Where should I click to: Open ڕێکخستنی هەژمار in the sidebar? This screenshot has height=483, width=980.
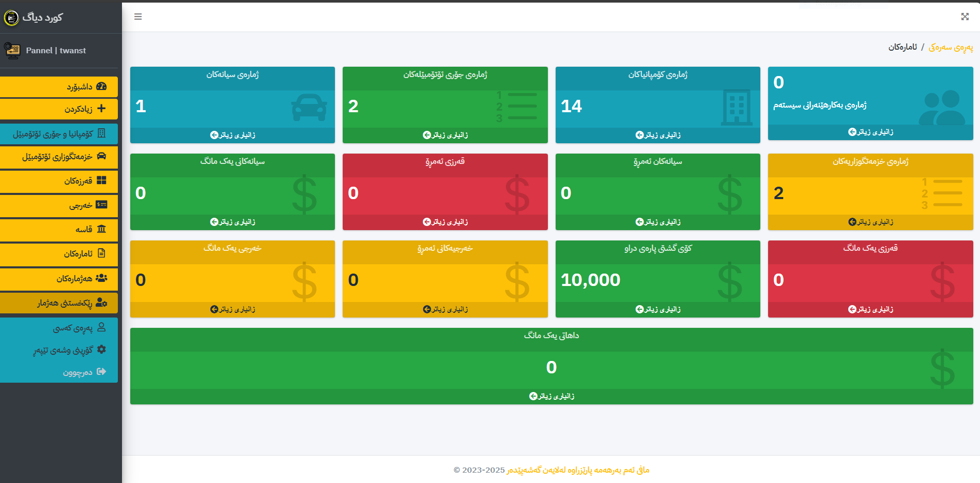[59, 303]
